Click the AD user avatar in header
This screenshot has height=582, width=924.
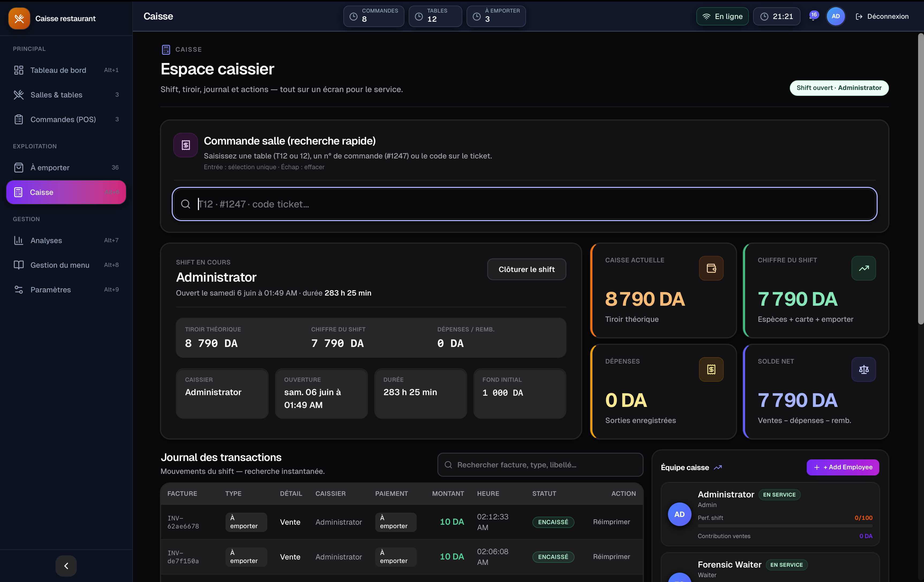tap(836, 17)
